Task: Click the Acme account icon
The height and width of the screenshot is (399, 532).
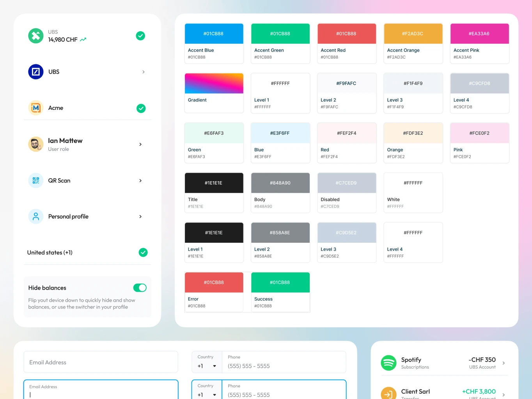Action: click(35, 108)
